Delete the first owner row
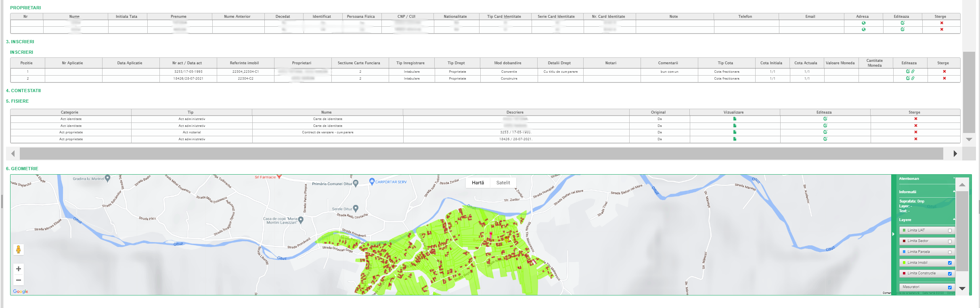 (942, 23)
